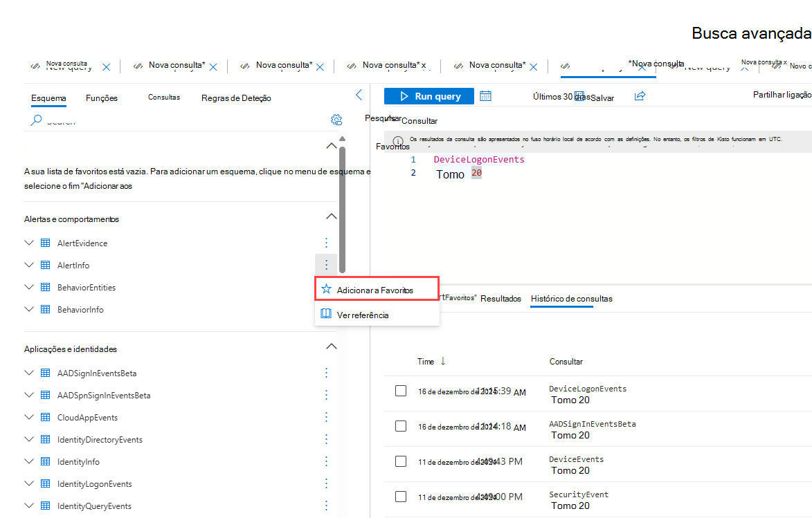Click the AlertInfo table icon
Image resolution: width=812 pixels, height=518 pixels.
coord(46,265)
